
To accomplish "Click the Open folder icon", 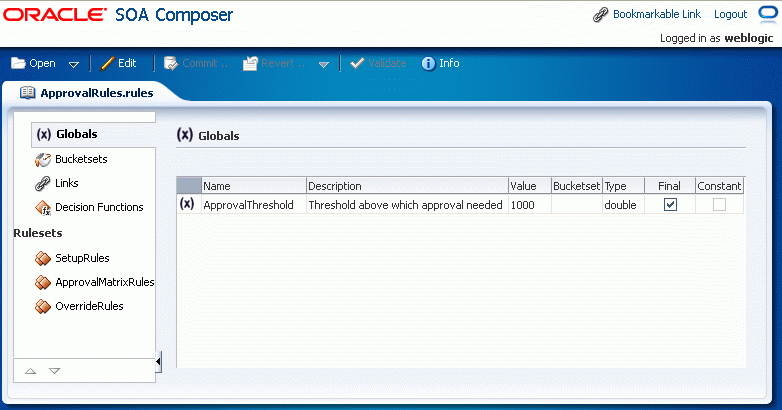I will point(18,63).
